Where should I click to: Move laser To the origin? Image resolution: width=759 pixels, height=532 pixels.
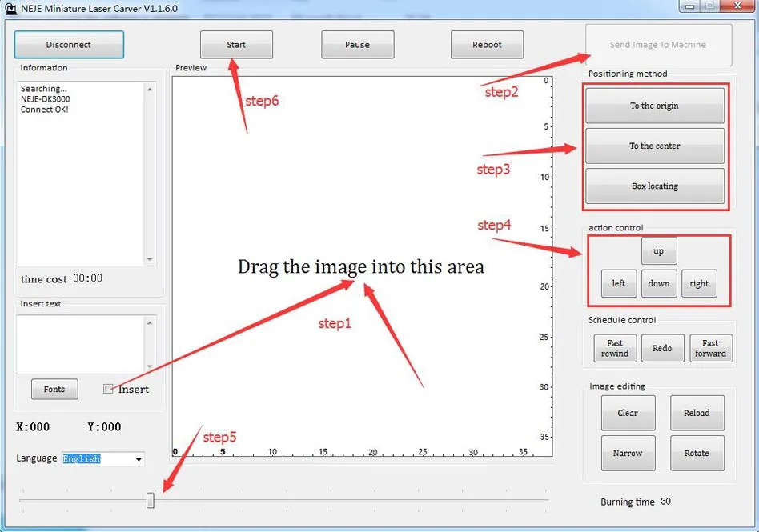(x=654, y=106)
